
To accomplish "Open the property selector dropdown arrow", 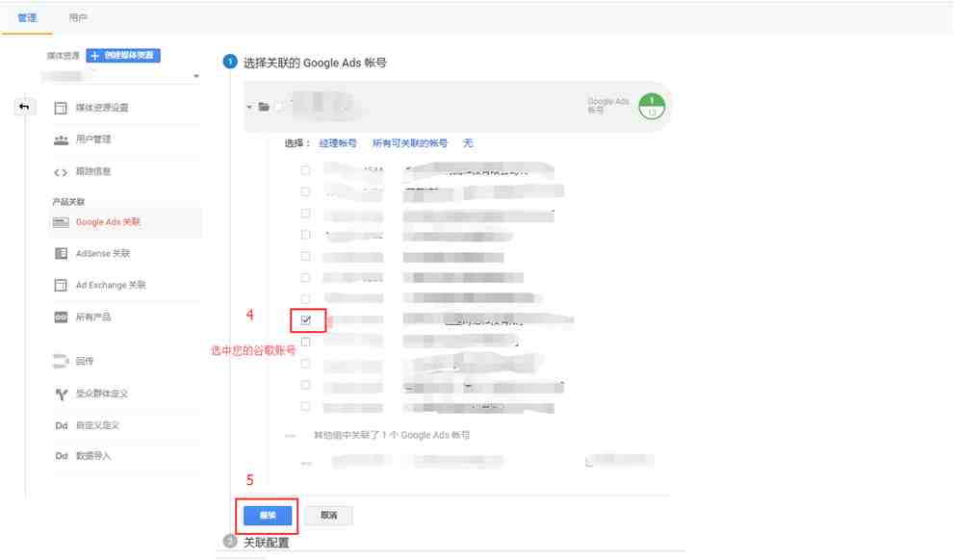I will tap(196, 76).
